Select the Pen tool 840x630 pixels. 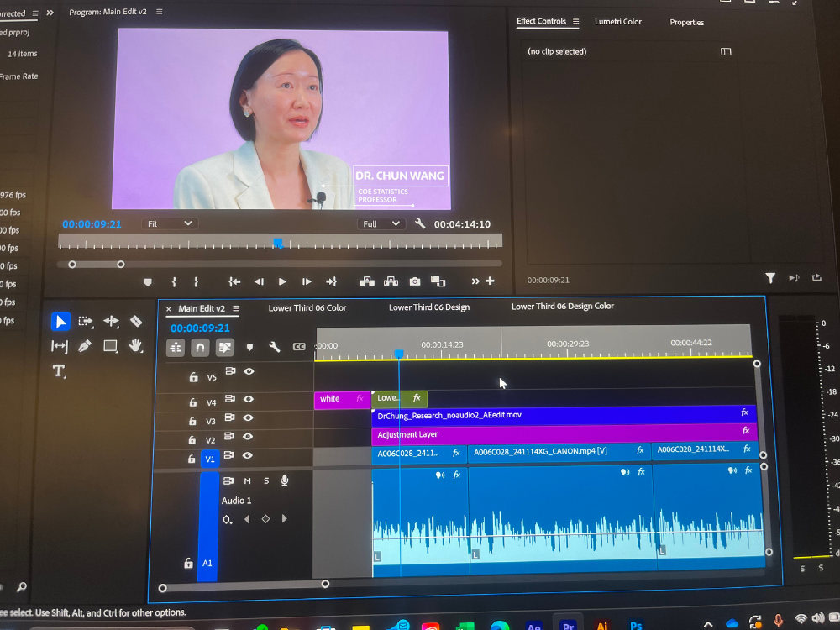click(85, 346)
